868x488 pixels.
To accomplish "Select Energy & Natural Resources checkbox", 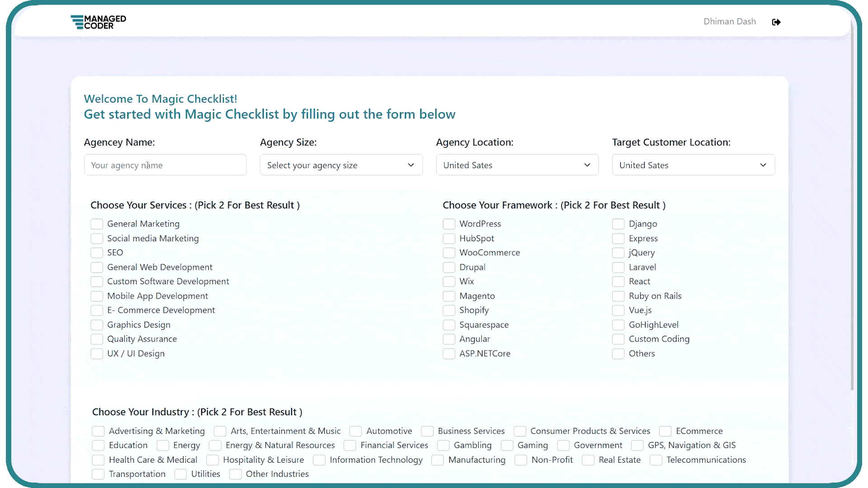I will click(215, 446).
